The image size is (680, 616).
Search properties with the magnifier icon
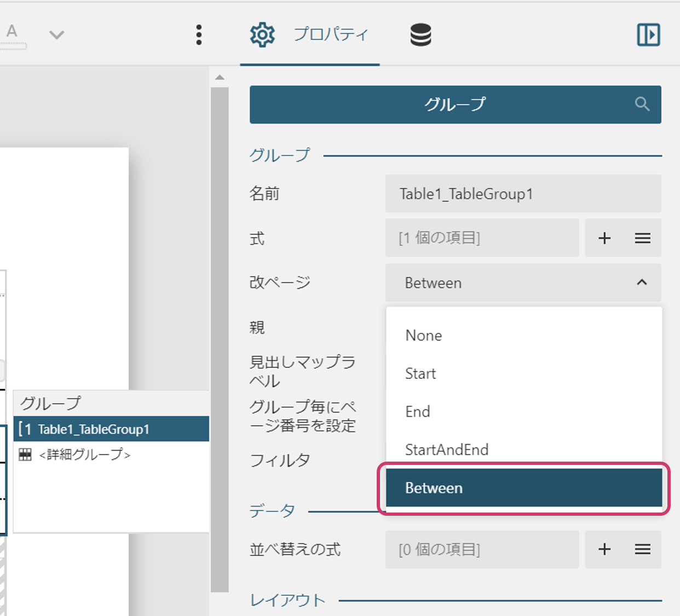coord(642,104)
